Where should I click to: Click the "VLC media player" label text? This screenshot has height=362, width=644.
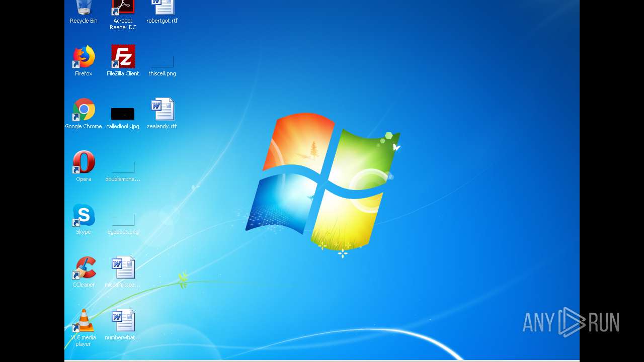coord(84,340)
